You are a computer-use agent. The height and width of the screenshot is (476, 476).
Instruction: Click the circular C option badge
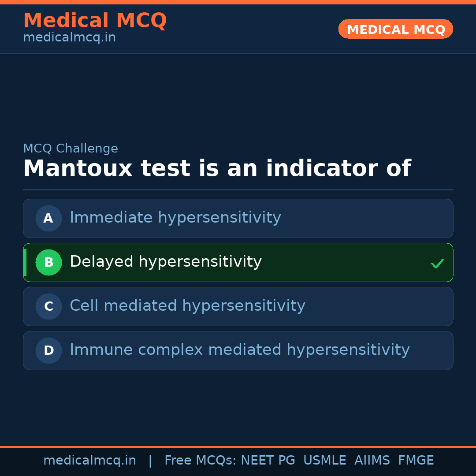pyautogui.click(x=48, y=306)
